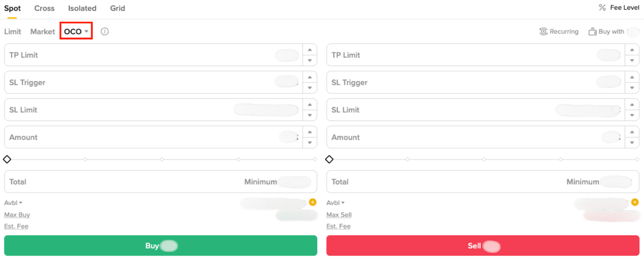Switch to the Grid trading tab

(x=118, y=8)
